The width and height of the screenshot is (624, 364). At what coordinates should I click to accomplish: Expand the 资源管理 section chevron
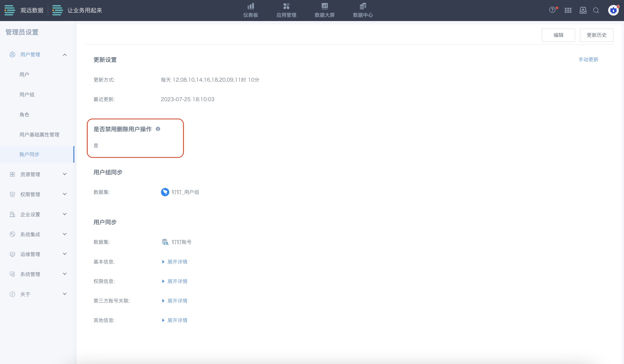[x=65, y=174]
